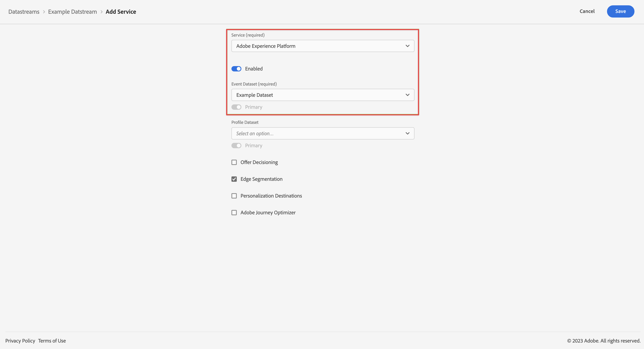Open the Adobe Experience Platform service dropdown

point(323,46)
